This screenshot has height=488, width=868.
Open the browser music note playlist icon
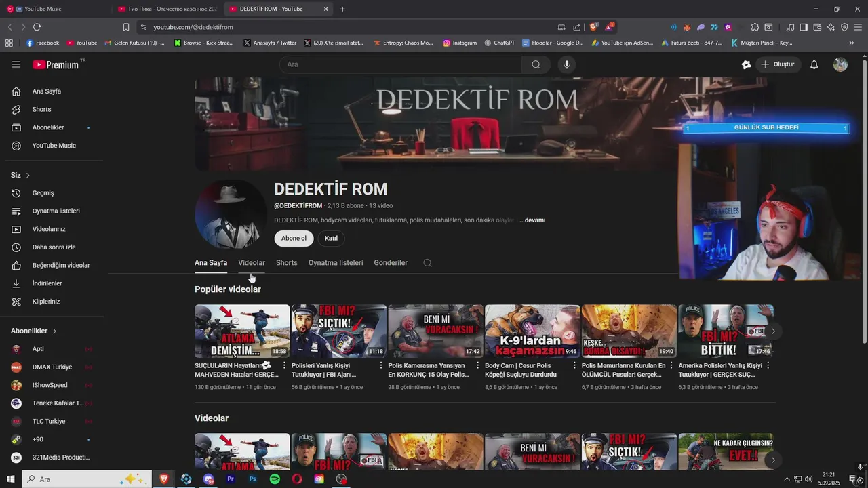point(790,27)
